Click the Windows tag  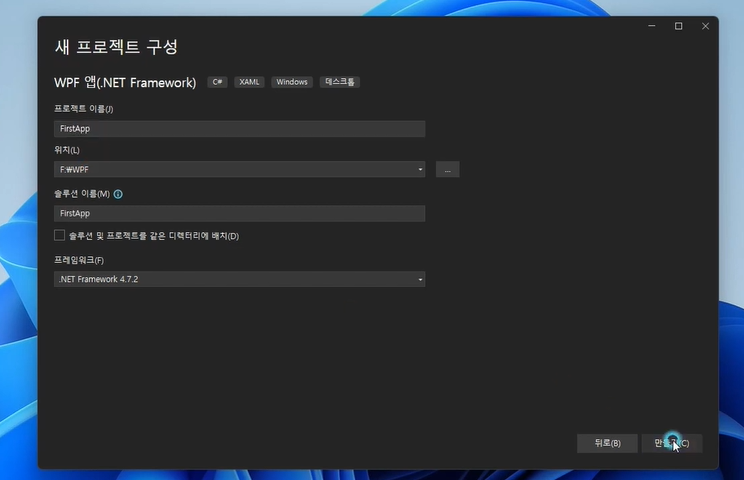292,82
